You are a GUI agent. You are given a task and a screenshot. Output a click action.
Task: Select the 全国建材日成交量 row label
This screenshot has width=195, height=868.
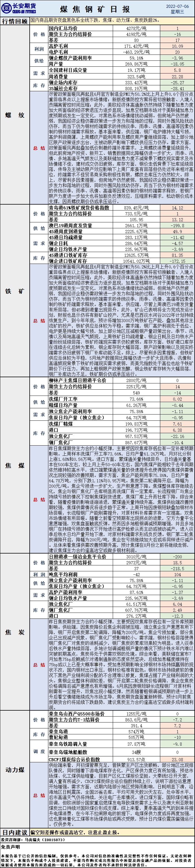click(68, 70)
